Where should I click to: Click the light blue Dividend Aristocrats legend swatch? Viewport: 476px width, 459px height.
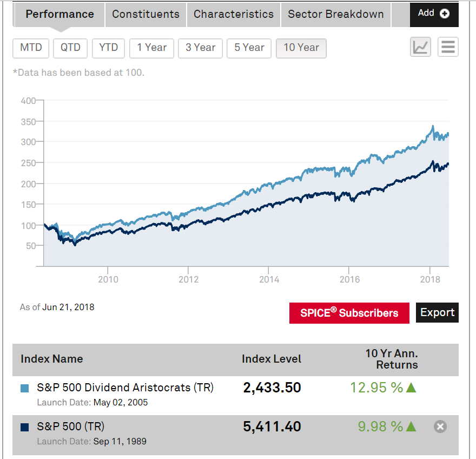tap(24, 388)
